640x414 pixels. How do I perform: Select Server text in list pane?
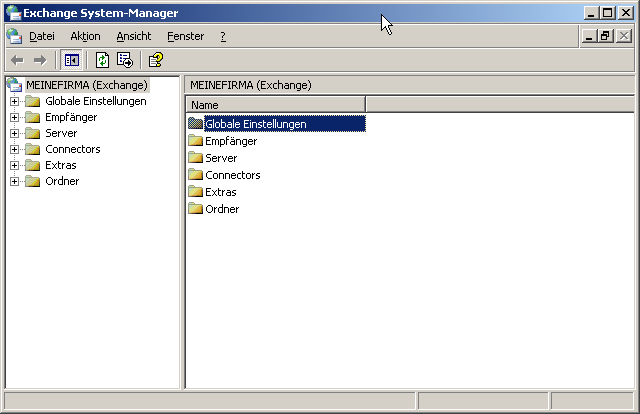coord(221,158)
